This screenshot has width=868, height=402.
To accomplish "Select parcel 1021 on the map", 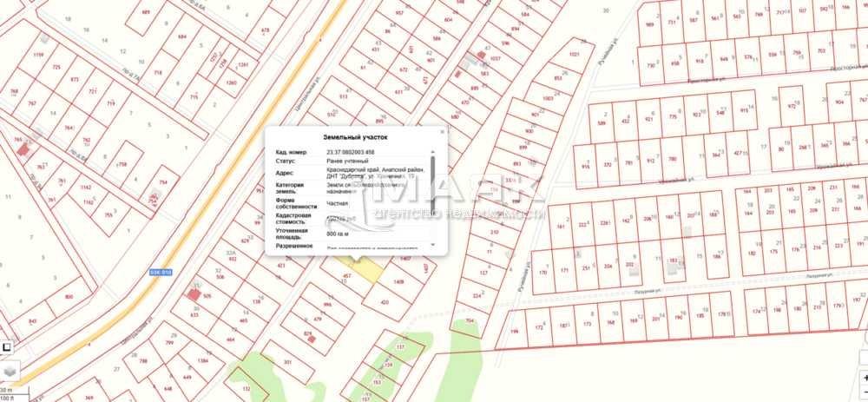I will pos(574,54).
